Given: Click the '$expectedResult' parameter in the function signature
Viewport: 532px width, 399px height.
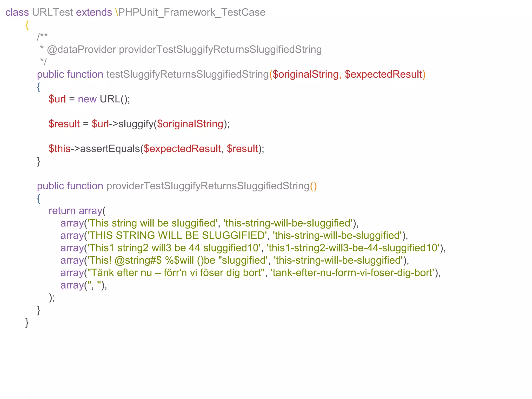Looking at the screenshot, I should point(384,74).
